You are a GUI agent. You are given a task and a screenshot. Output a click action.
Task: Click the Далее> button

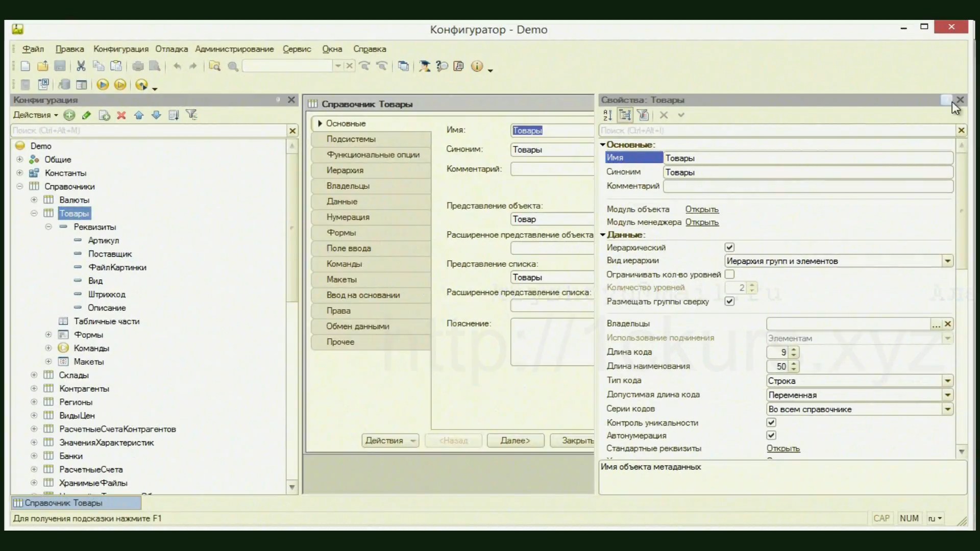tap(516, 441)
